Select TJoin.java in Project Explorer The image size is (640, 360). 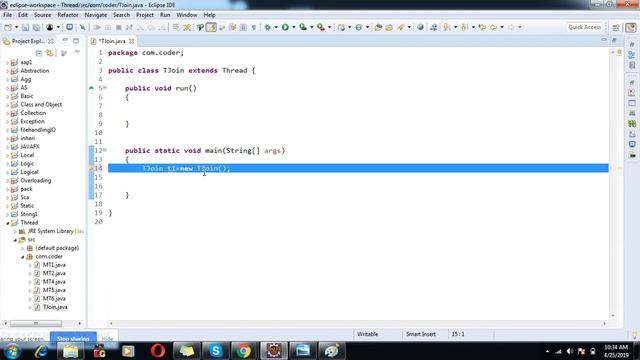[55, 307]
